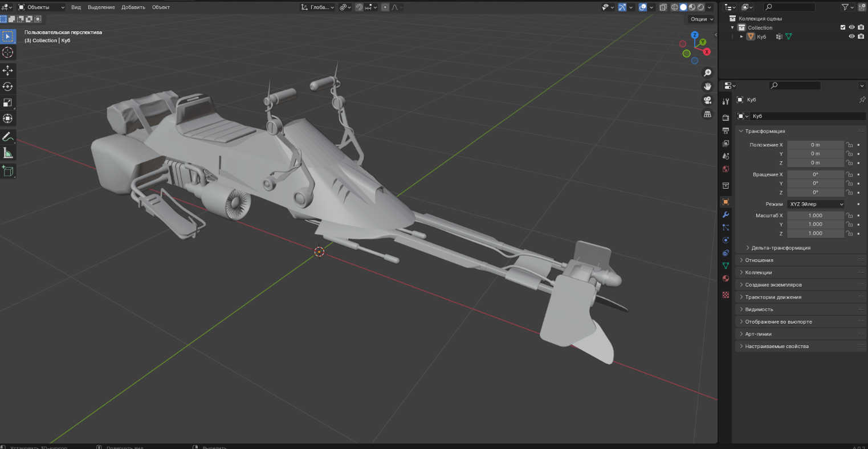Open the Render properties tab
This screenshot has width=868, height=449.
726,117
